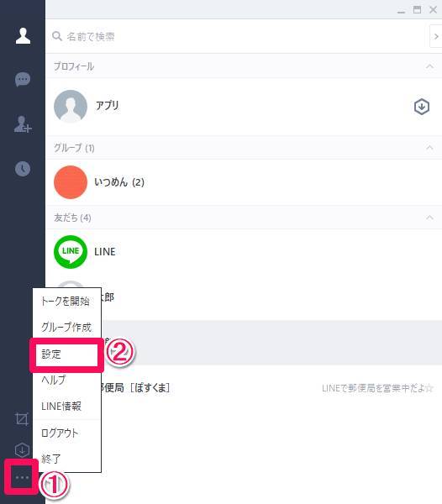
Task: Open the LINE official friend entry
Action: 244,252
